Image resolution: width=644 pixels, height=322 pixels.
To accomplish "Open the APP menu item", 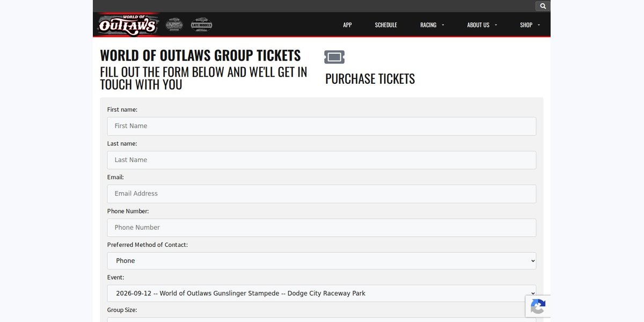I will (x=347, y=25).
